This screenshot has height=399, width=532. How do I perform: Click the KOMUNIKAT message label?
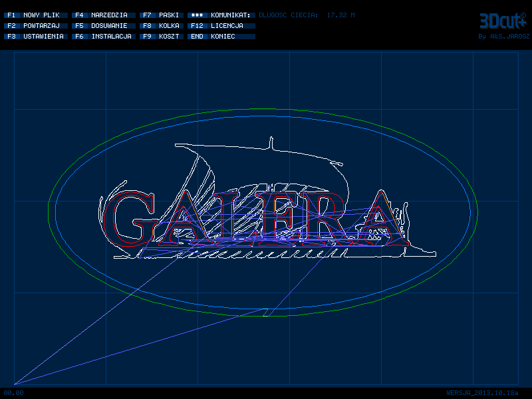tap(221, 15)
